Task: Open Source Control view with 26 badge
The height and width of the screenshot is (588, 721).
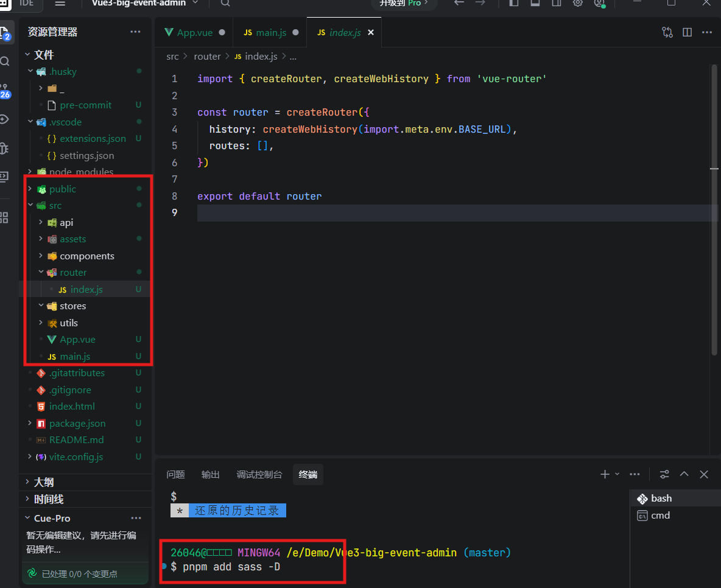Action: coord(5,91)
